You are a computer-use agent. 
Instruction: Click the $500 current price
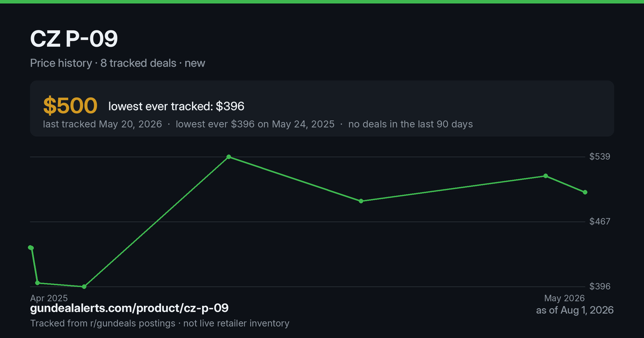70,106
